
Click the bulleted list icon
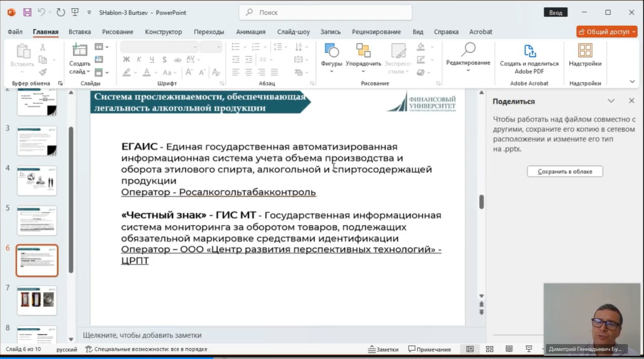(x=235, y=47)
